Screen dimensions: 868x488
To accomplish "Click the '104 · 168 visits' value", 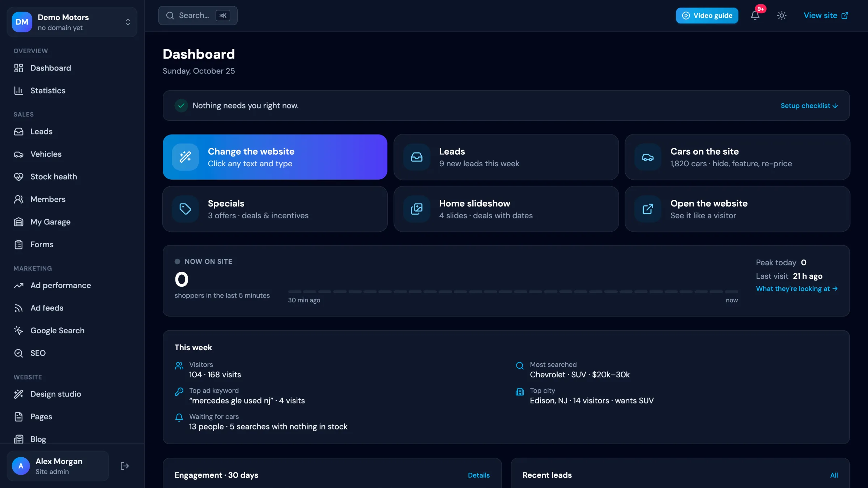I will [215, 375].
